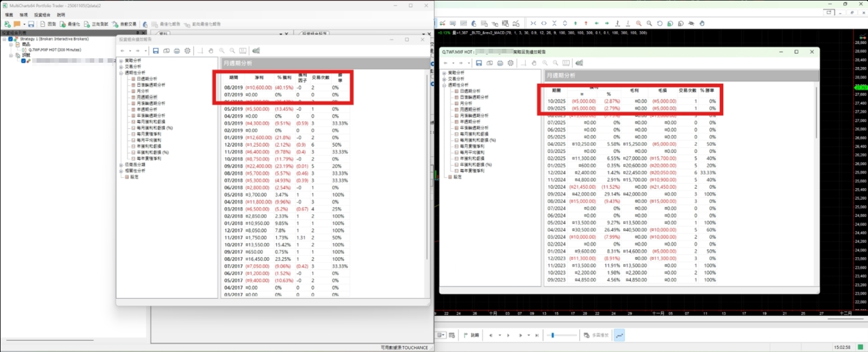Click the 最佳化 toolbar button
This screenshot has width=868, height=352.
(x=70, y=24)
